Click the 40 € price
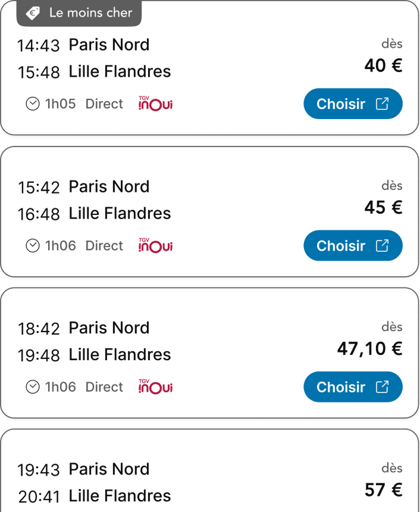Screen dimensions: 420x512 pyautogui.click(x=383, y=65)
